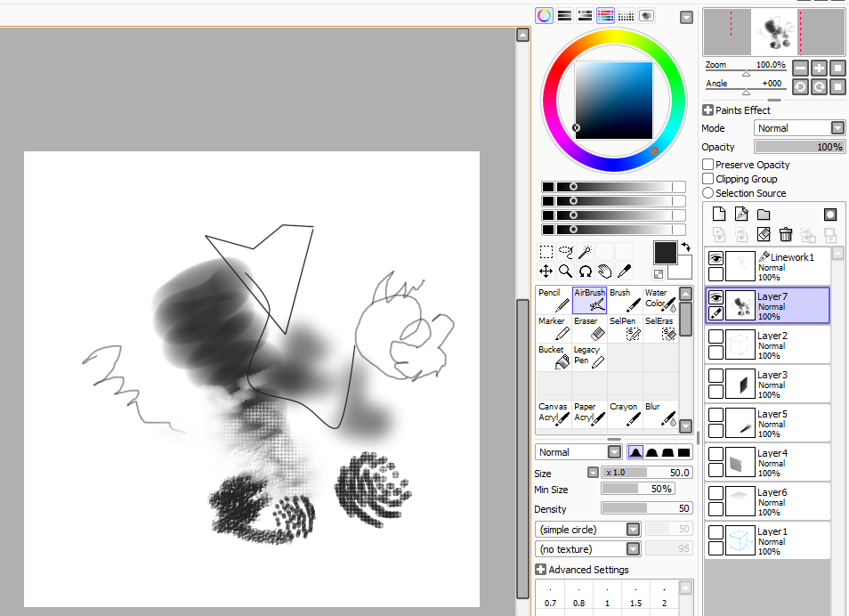Pick the lasso selection tool
The image size is (849, 616).
pos(566,252)
